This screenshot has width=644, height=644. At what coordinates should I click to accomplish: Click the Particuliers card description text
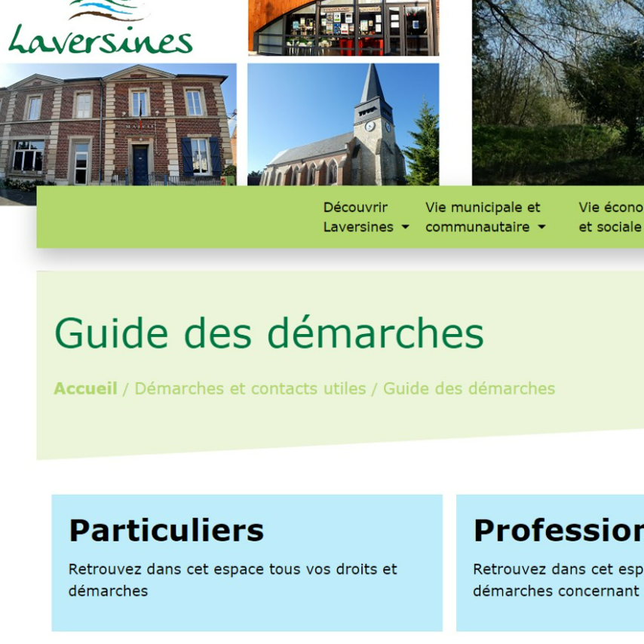click(232, 579)
